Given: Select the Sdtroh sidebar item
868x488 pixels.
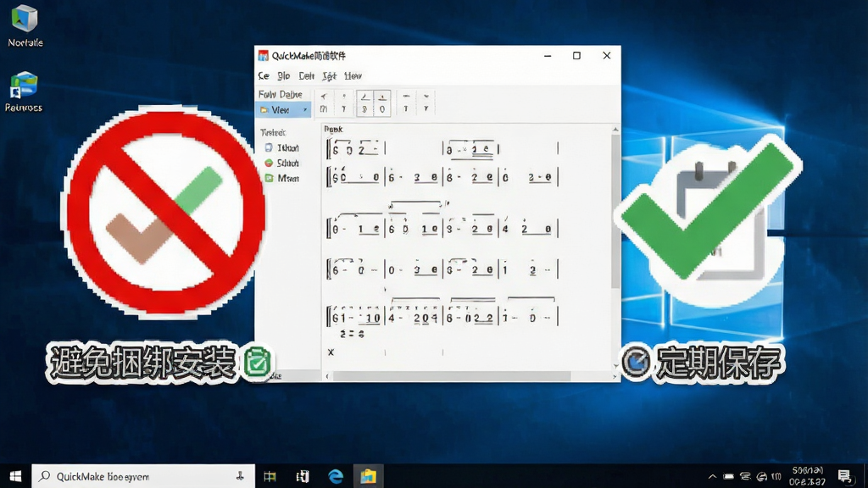Looking at the screenshot, I should click(288, 163).
